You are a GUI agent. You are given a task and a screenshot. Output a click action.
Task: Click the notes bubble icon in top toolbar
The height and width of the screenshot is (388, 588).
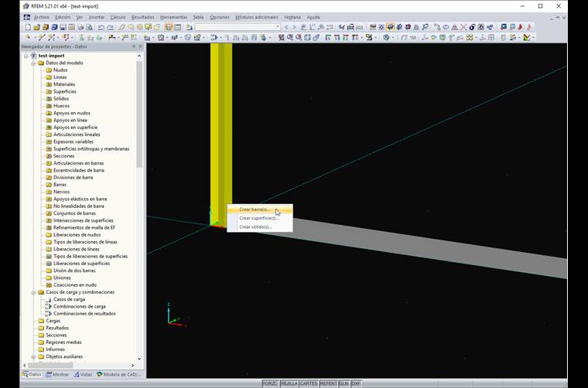[149, 27]
